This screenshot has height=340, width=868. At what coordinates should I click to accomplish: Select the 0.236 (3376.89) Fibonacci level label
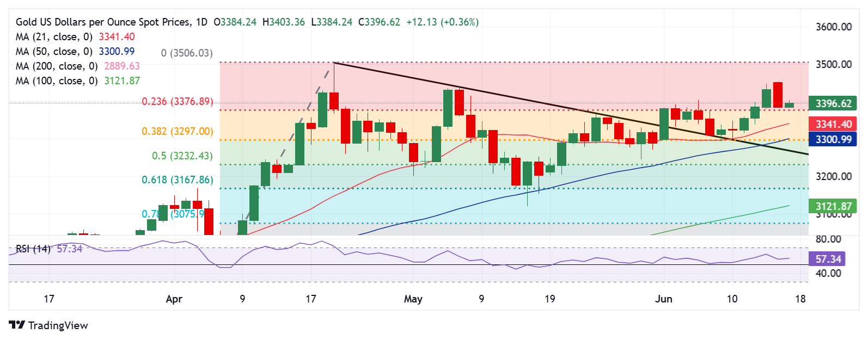[x=178, y=102]
